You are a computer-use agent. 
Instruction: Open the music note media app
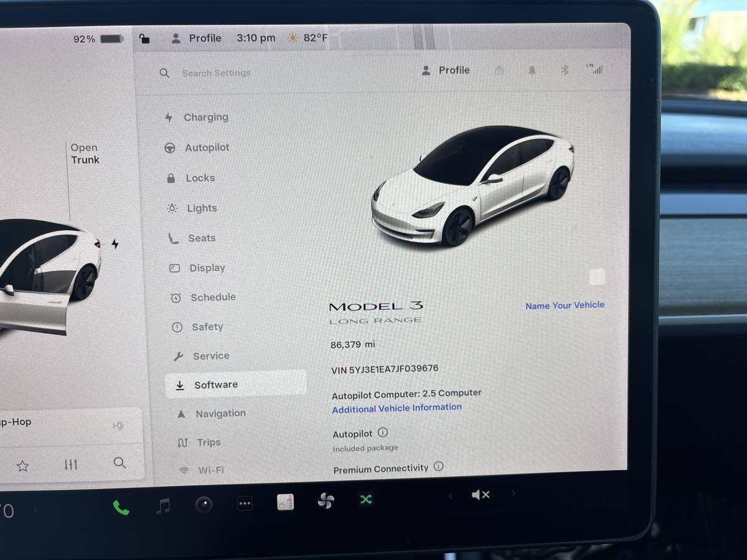click(163, 506)
